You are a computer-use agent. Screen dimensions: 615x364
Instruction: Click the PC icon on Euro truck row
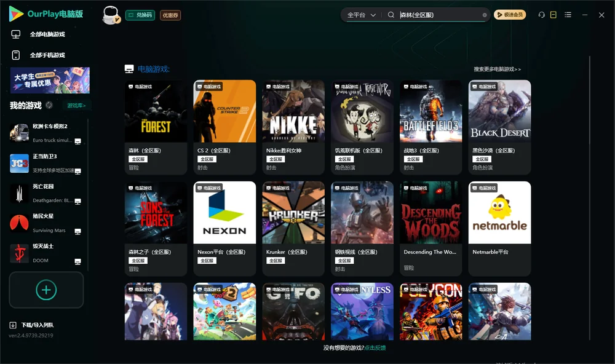point(77,141)
